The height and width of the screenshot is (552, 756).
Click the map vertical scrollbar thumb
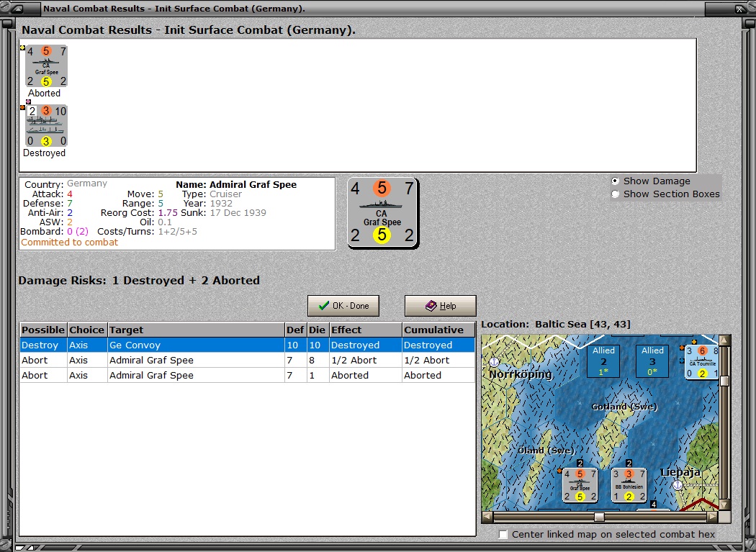point(724,381)
